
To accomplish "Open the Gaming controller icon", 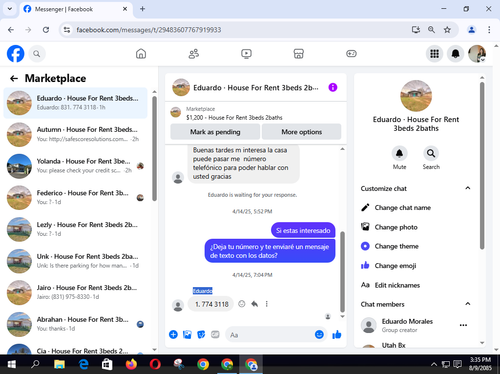I will (x=351, y=54).
